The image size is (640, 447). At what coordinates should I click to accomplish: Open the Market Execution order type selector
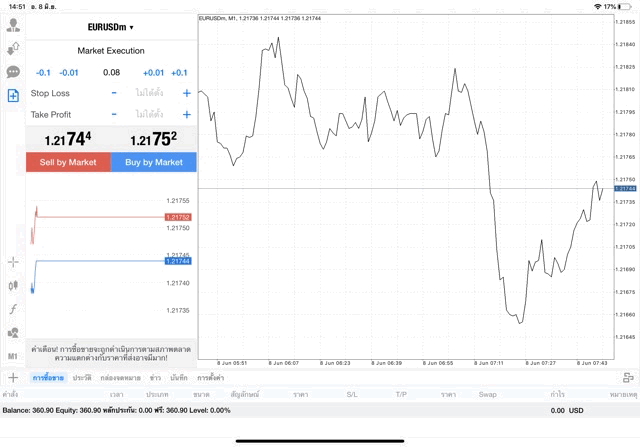[111, 50]
